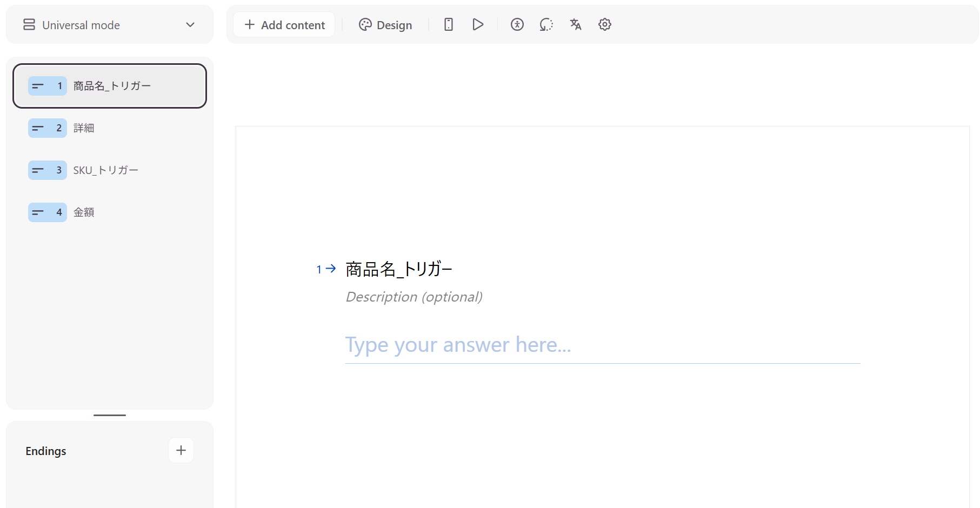Add a new ending with plus button

[181, 450]
